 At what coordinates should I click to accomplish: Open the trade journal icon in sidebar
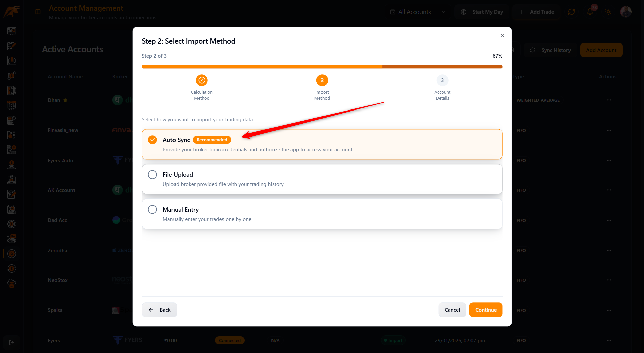[11, 46]
